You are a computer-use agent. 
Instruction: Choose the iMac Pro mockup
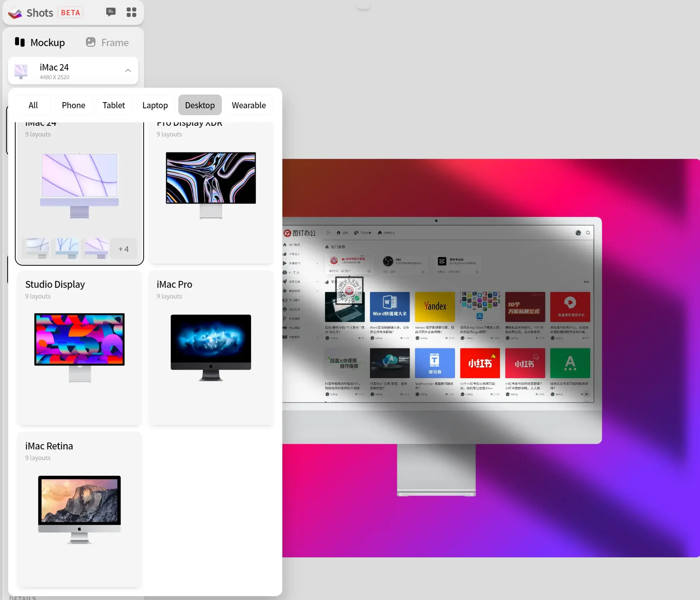[211, 348]
